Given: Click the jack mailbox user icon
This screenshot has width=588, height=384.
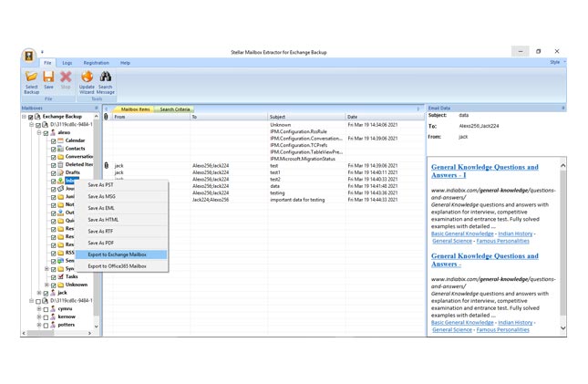Looking at the screenshot, I should coord(53,293).
